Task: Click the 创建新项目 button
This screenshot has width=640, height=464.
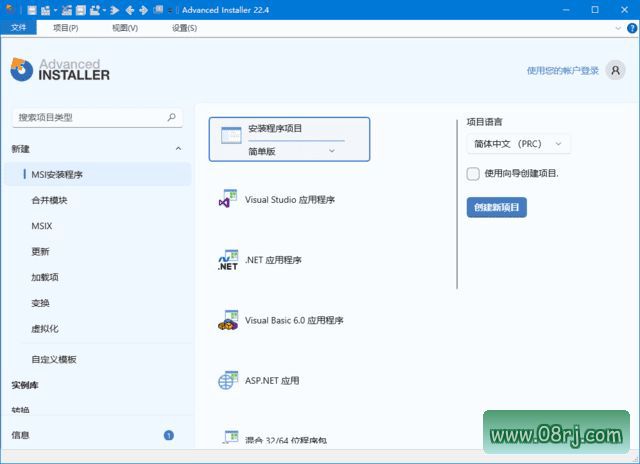Action: pyautogui.click(x=496, y=207)
